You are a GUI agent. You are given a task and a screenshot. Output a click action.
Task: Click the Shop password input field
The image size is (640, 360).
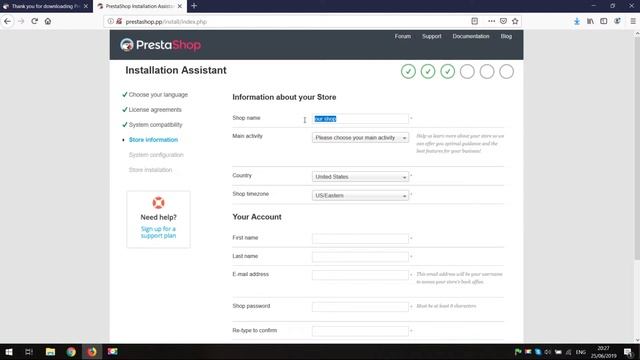pos(360,307)
